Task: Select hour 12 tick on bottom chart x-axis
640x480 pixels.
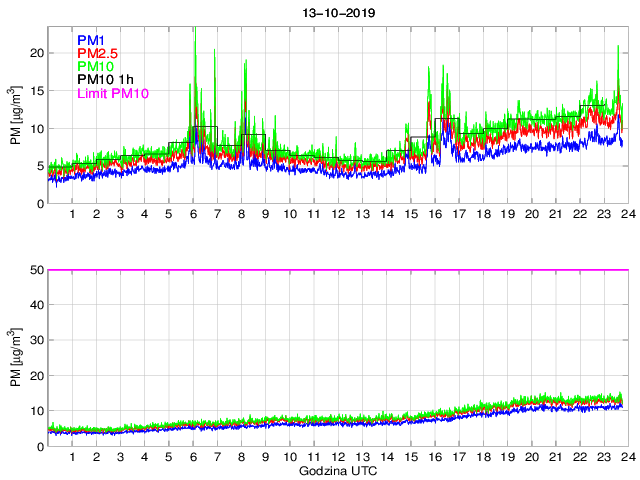Action: (x=338, y=457)
